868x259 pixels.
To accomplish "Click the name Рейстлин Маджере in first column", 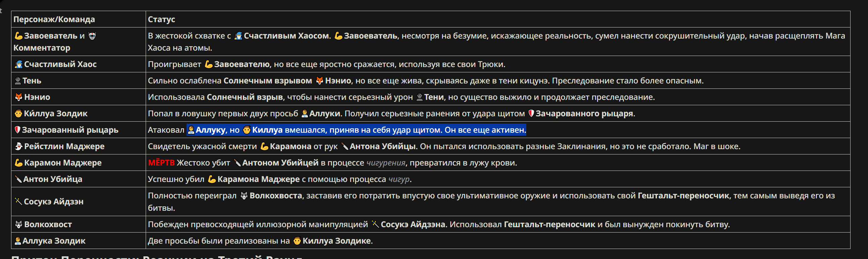I will 64,146.
